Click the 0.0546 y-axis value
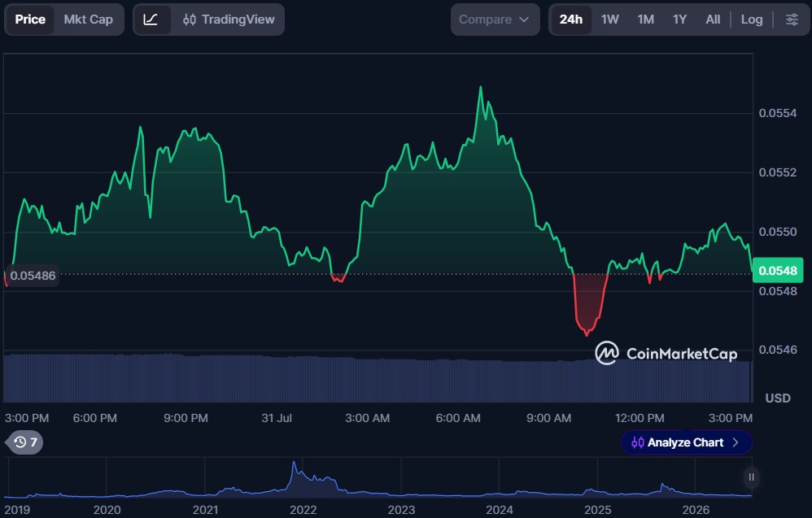The image size is (812, 518). [x=778, y=350]
